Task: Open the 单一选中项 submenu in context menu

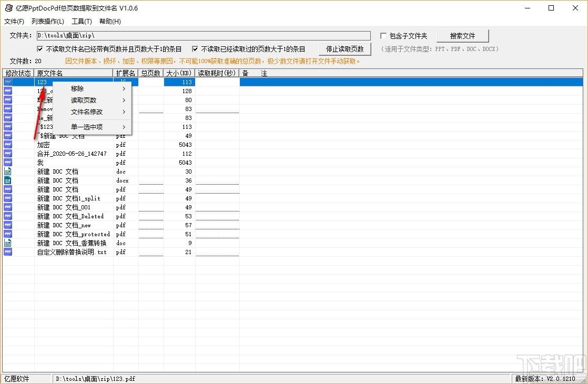Action: coord(92,127)
